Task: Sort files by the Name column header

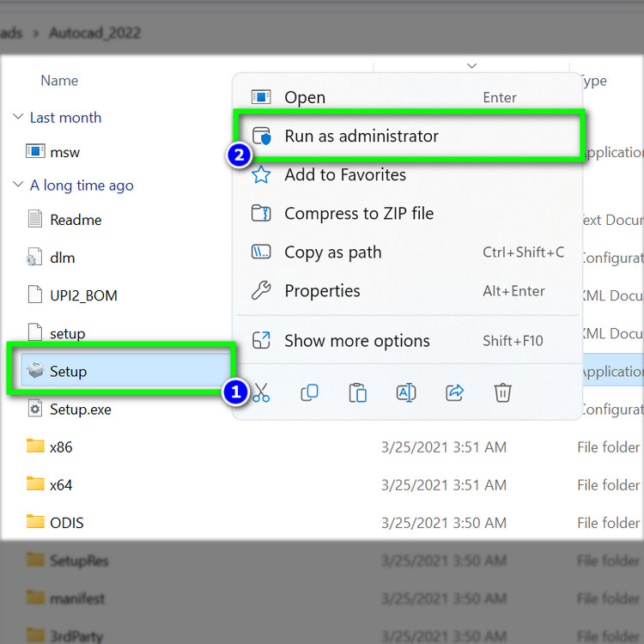Action: point(59,81)
